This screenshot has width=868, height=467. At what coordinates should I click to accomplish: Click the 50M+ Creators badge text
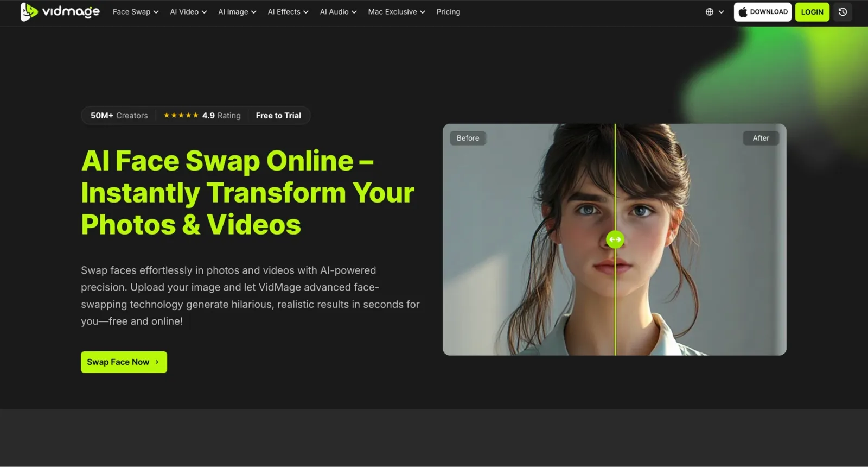(119, 116)
